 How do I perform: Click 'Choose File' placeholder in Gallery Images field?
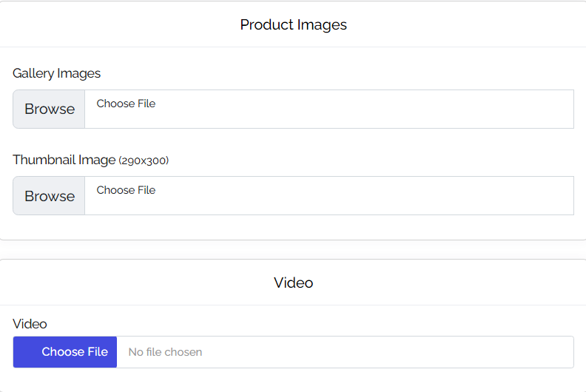pos(126,104)
